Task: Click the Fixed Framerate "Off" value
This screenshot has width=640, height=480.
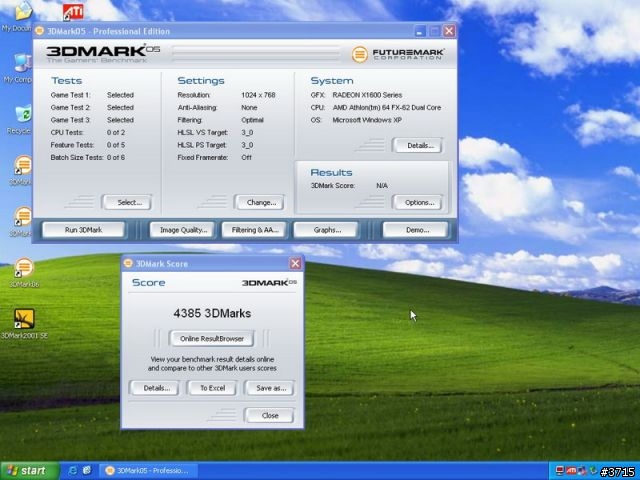Action: (246, 158)
